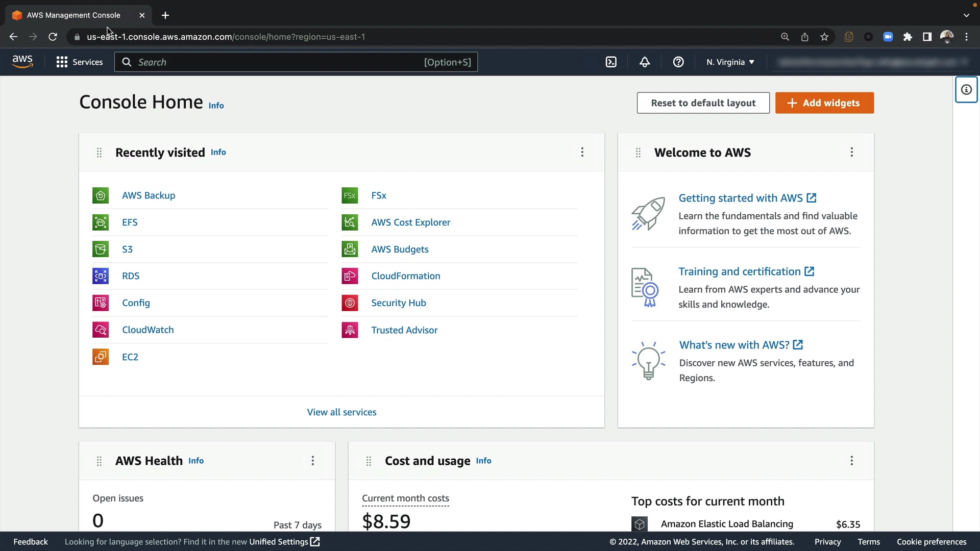Grab the AWS Health widget drag handle
Screen dimensions: 980x551
100,461
